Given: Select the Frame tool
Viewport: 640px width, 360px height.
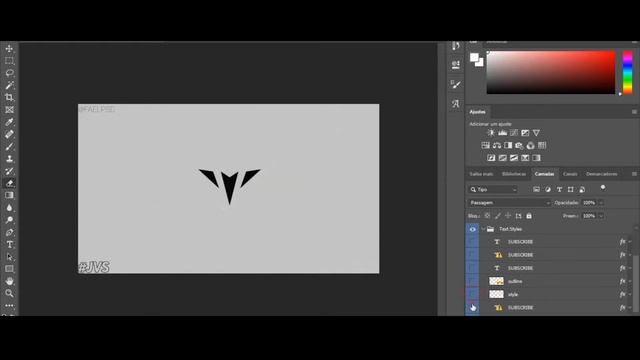Looking at the screenshot, I should [x=9, y=110].
